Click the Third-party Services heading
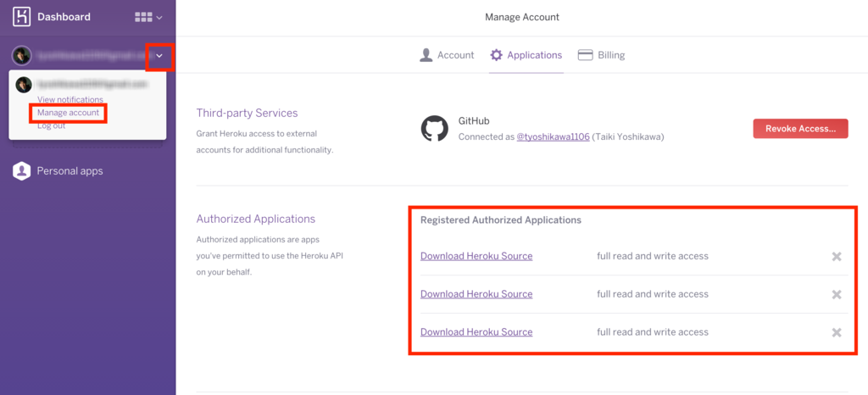Screen dimensions: 868x395 (247, 113)
